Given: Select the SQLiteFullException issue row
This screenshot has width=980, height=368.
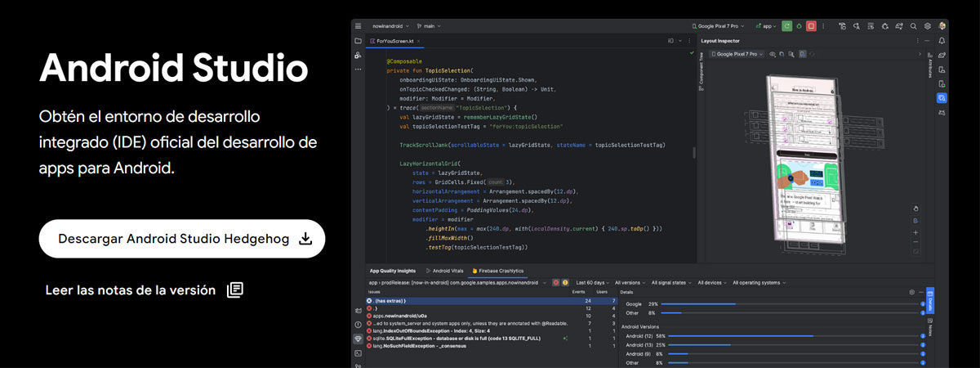Looking at the screenshot, I should point(492,338).
